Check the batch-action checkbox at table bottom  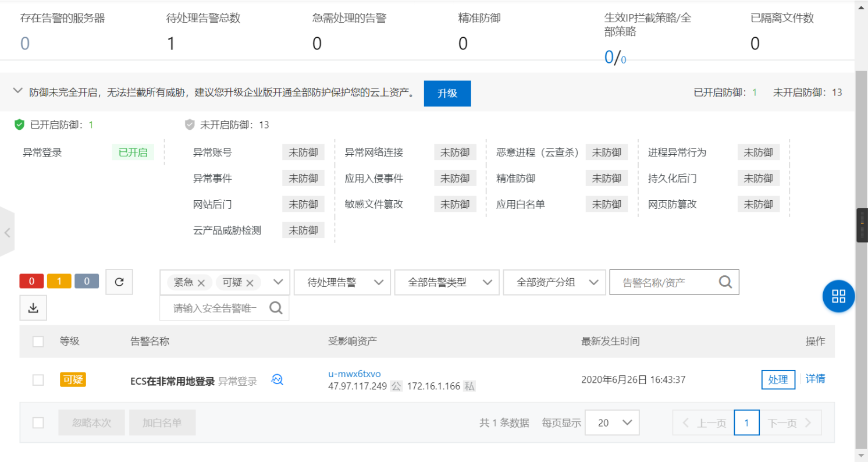[38, 422]
